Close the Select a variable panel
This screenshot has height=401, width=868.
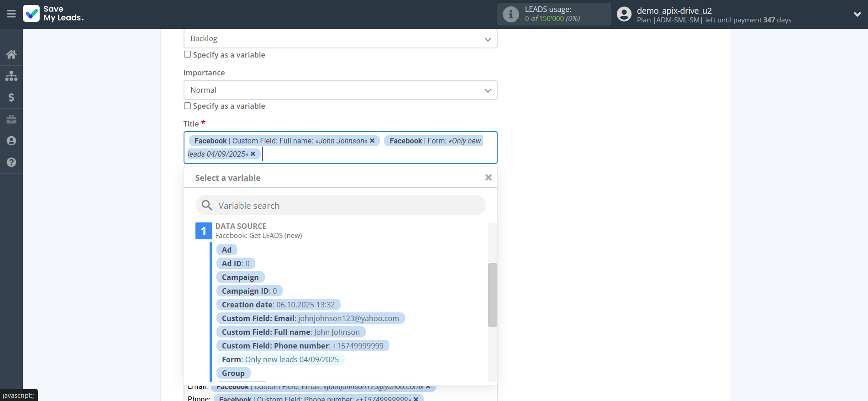[488, 178]
